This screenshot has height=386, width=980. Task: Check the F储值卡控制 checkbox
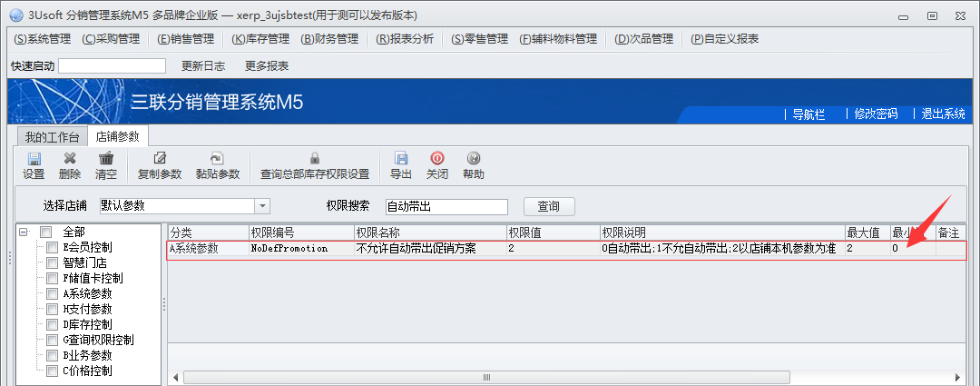[53, 278]
